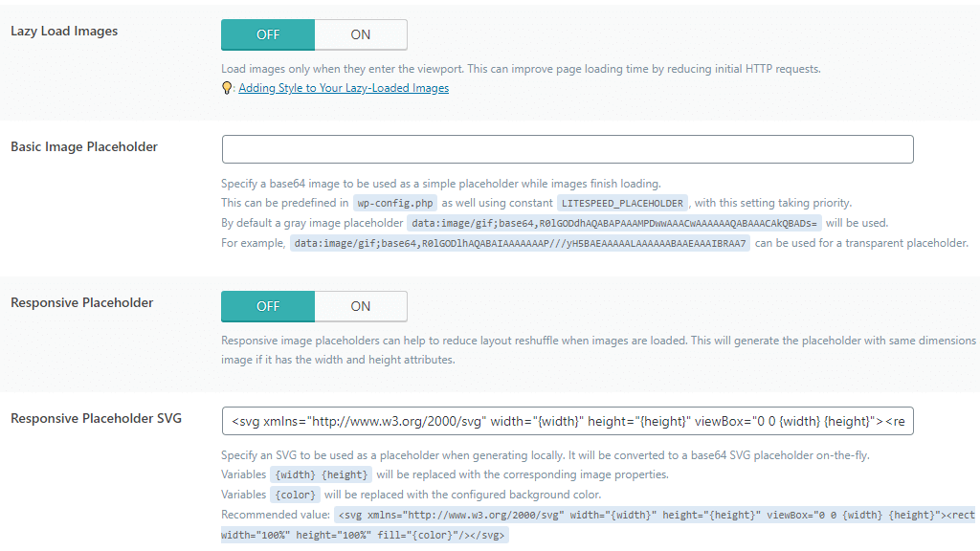Select the transparent placeholder base64 code
This screenshot has width=980, height=551.
[x=520, y=243]
